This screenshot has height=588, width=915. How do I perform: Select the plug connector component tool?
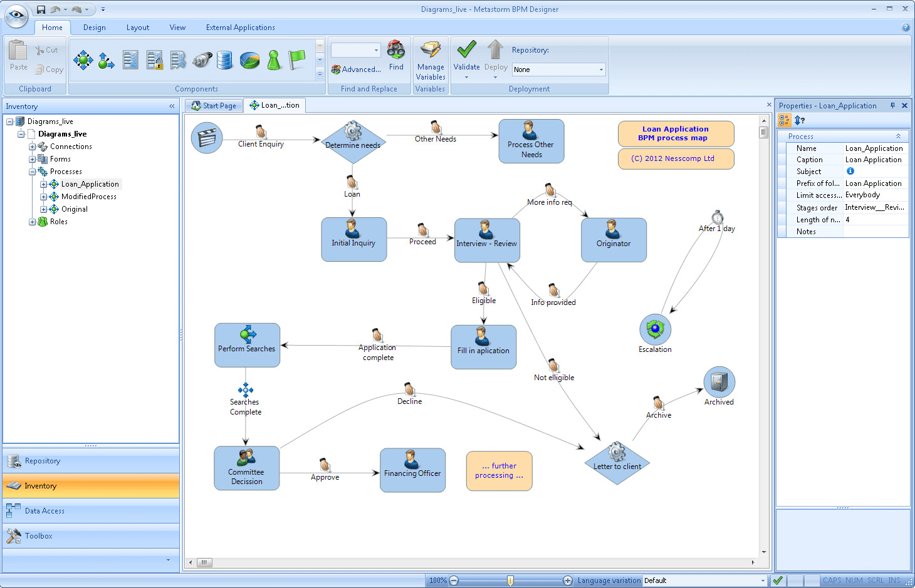(202, 61)
